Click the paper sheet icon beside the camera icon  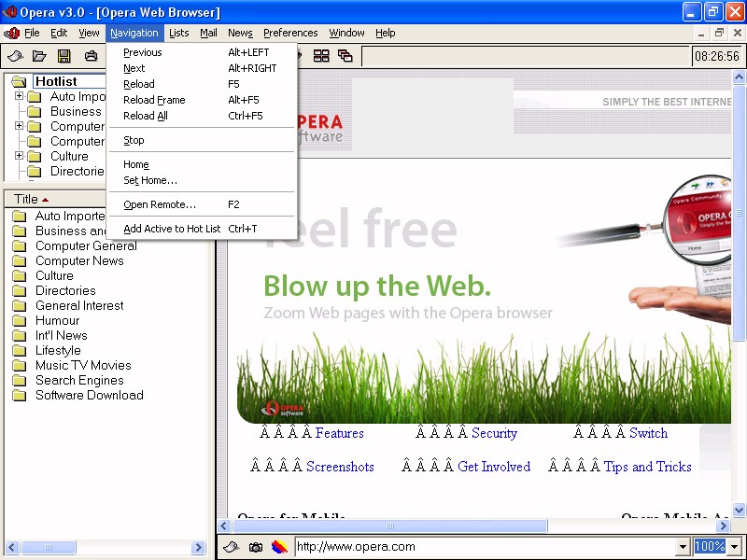231,547
